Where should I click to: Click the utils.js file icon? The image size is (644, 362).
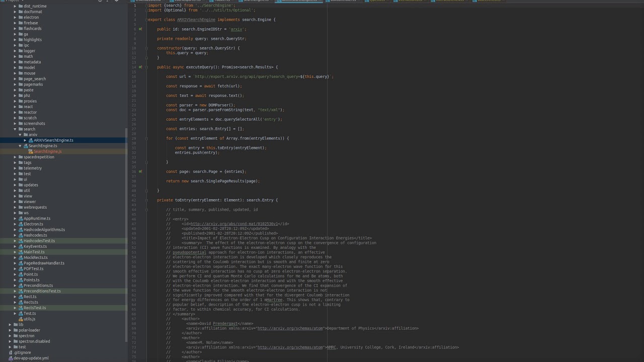coord(21,319)
